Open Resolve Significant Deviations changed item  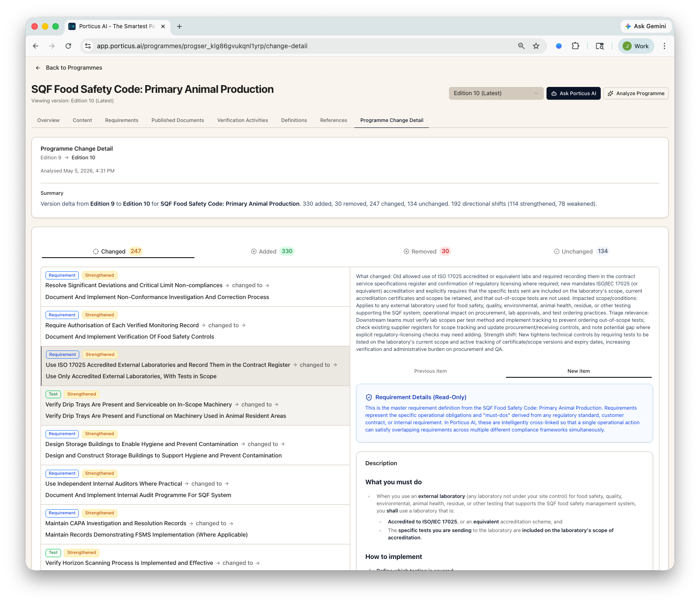pos(195,287)
